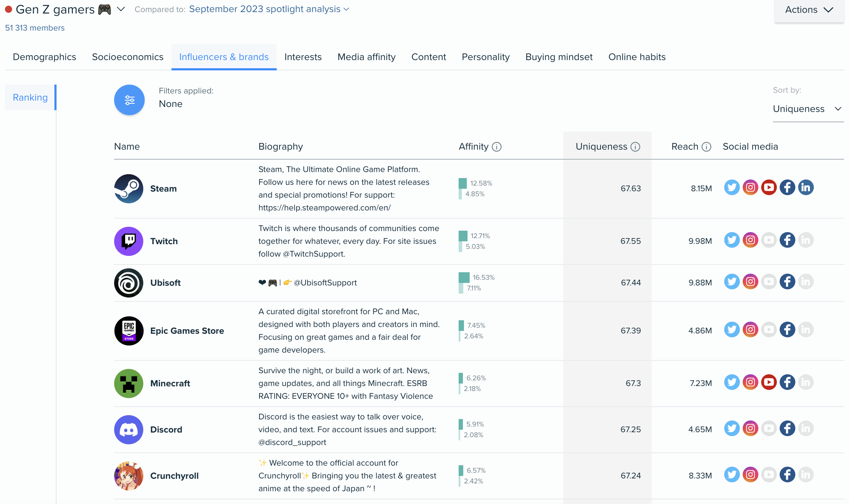Click Steam's Twitter icon

(732, 187)
